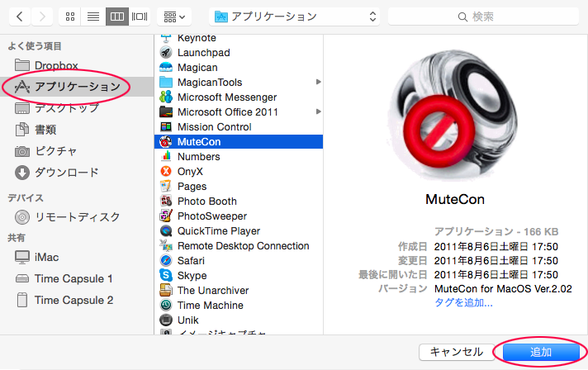Click the ダウンロード arrow icon
This screenshot has width=588, height=370.
pos(22,173)
